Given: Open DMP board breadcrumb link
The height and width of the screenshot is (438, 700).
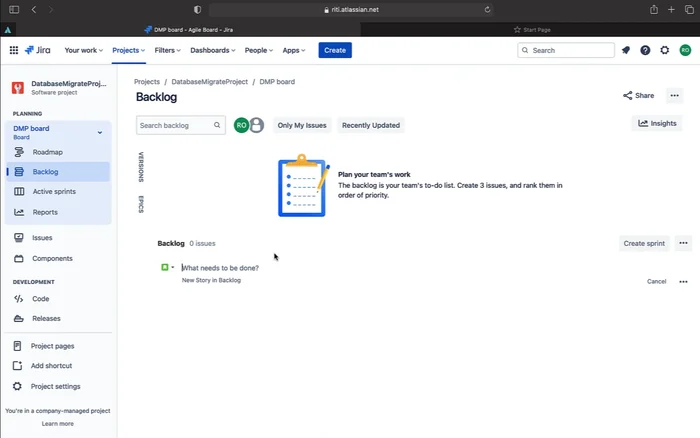Looking at the screenshot, I should click(x=277, y=82).
